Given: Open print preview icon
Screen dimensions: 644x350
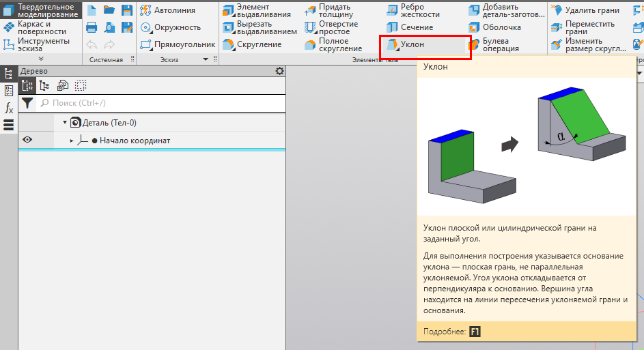Looking at the screenshot, I should 109,27.
